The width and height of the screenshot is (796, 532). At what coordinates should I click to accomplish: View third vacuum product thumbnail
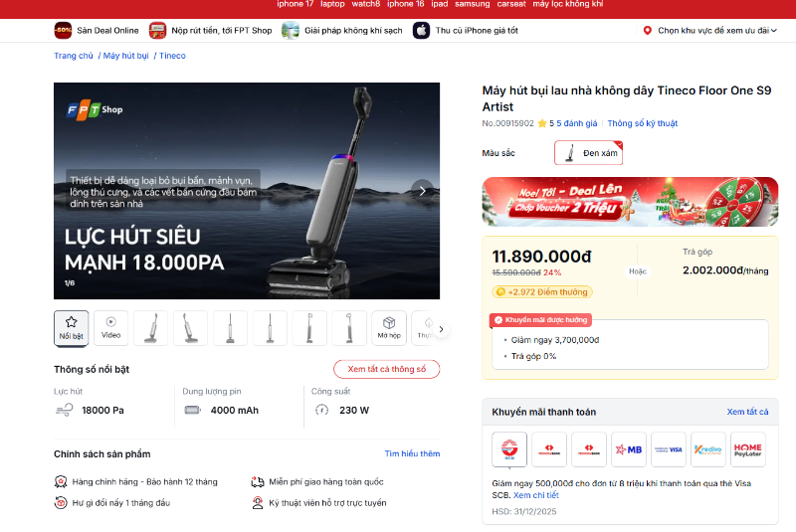230,328
